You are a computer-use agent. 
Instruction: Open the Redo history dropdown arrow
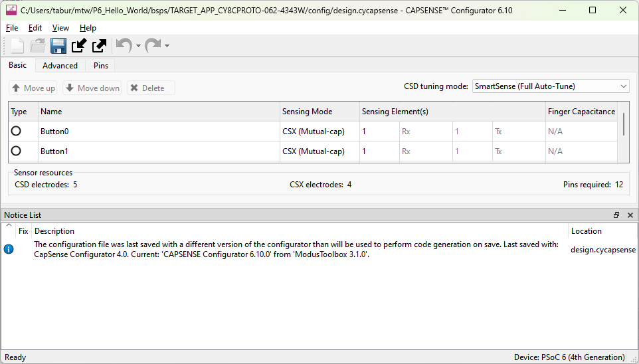click(167, 46)
